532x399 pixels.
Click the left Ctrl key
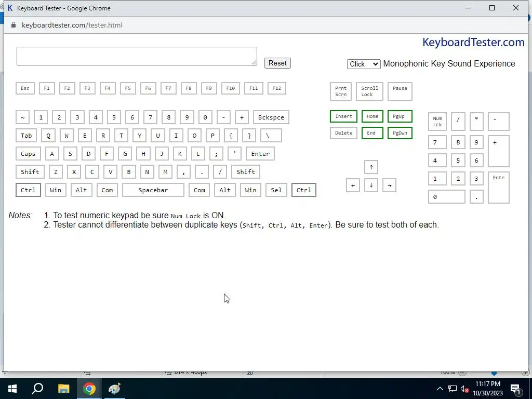[x=28, y=190]
